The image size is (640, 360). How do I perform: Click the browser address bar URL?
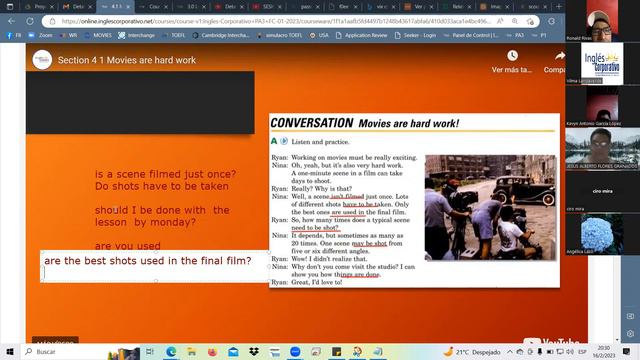[276, 21]
